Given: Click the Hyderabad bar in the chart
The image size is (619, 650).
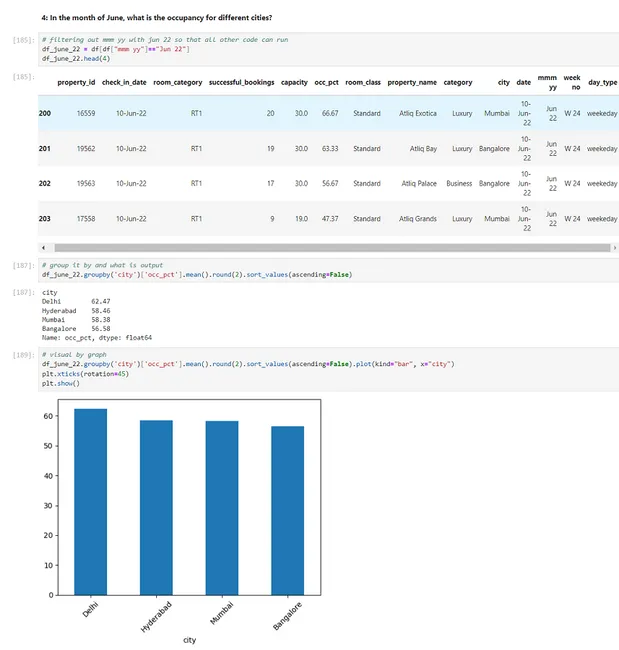Looking at the screenshot, I should tap(156, 508).
